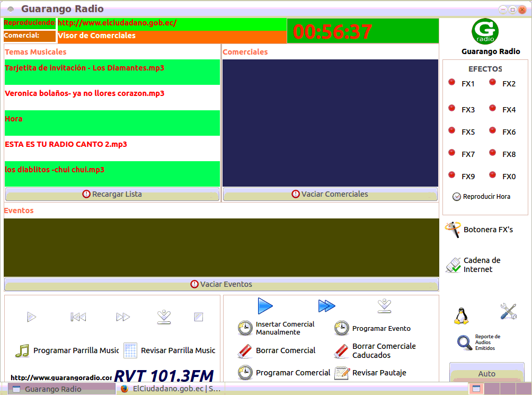Screen dimensions: 532x395
Task: Click the taskbar show-desktop window icon
Action: [476, 389]
